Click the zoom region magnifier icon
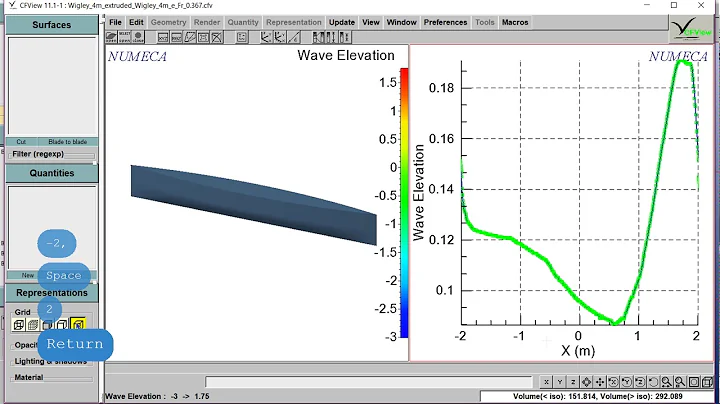Image resolution: width=720 pixels, height=404 pixels. [x=680, y=382]
